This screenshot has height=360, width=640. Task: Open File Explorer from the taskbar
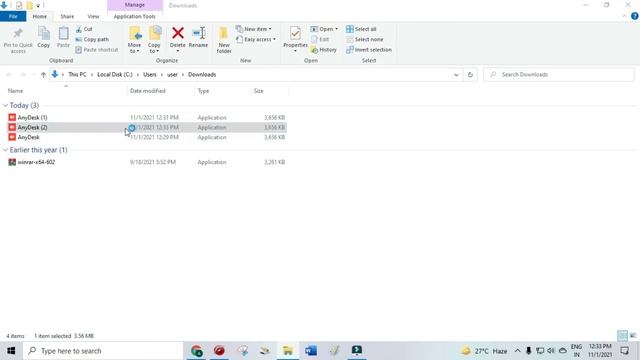coord(288,351)
